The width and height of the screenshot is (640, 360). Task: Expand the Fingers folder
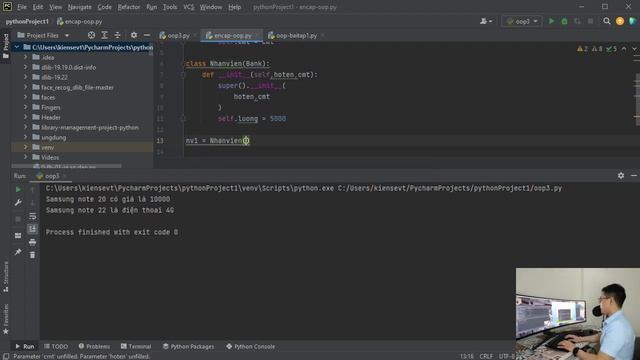(x=25, y=107)
